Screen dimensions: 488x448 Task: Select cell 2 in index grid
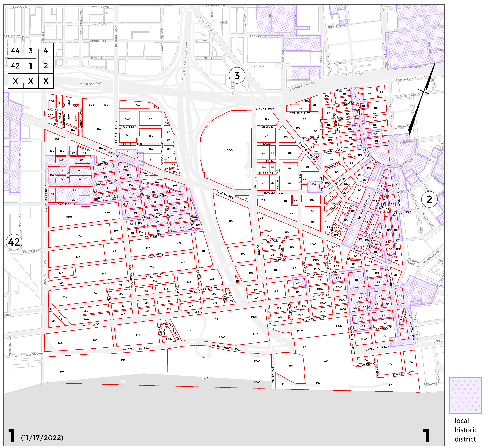[x=46, y=66]
